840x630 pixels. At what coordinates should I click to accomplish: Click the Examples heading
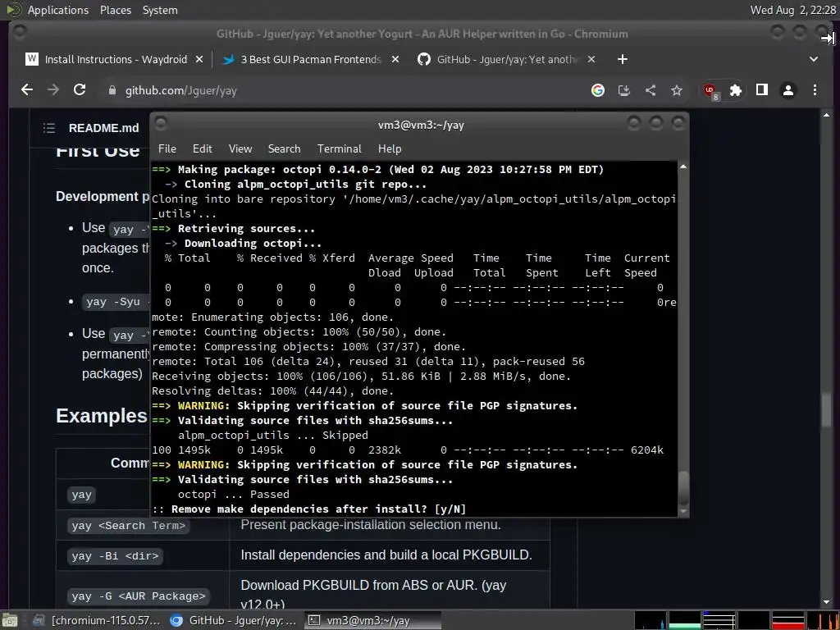click(x=101, y=416)
